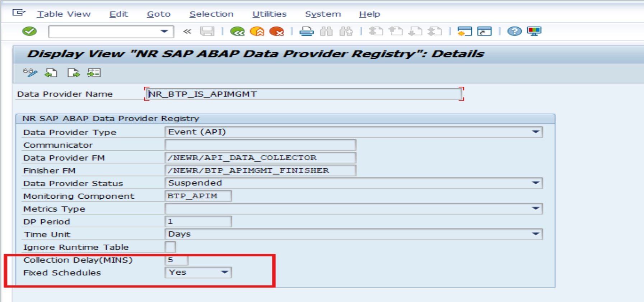Open the transaction command field dropdown

(164, 32)
